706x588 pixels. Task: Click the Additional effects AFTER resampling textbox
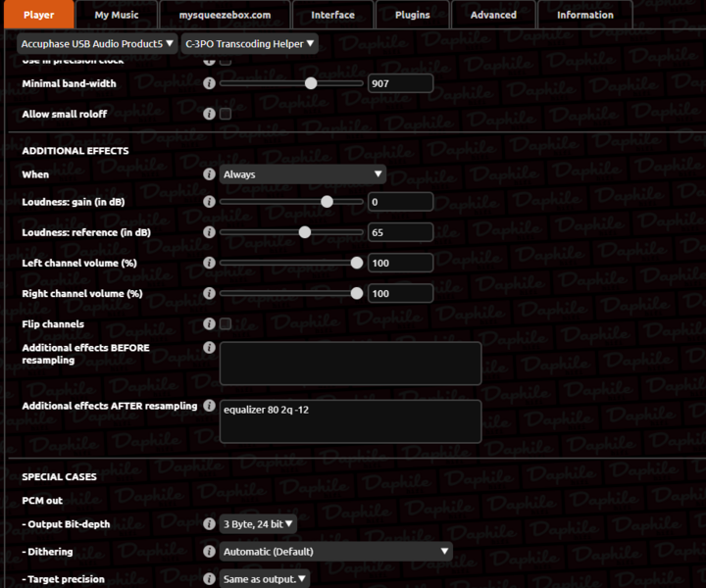(x=350, y=421)
